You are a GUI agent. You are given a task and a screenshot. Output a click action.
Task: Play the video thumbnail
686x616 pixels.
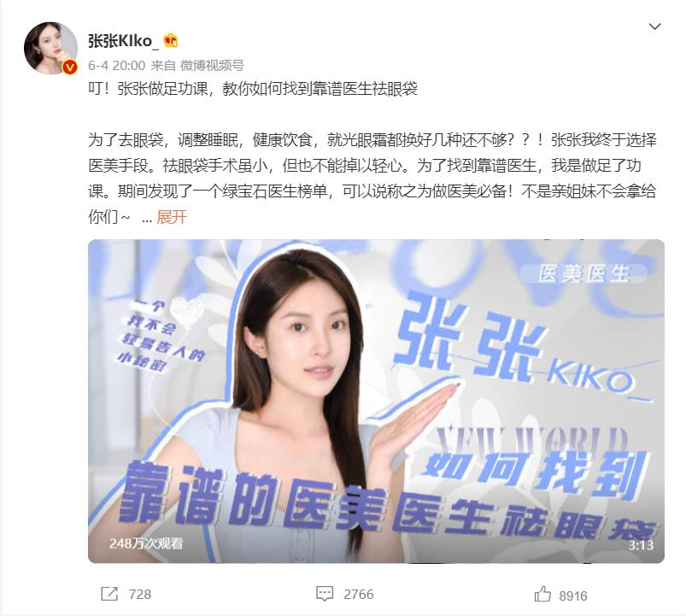pos(376,402)
